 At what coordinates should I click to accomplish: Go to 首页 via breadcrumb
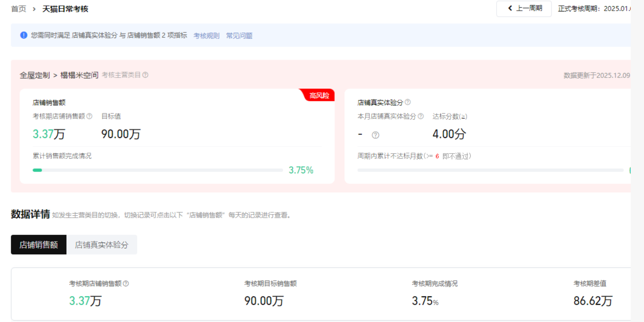point(19,9)
